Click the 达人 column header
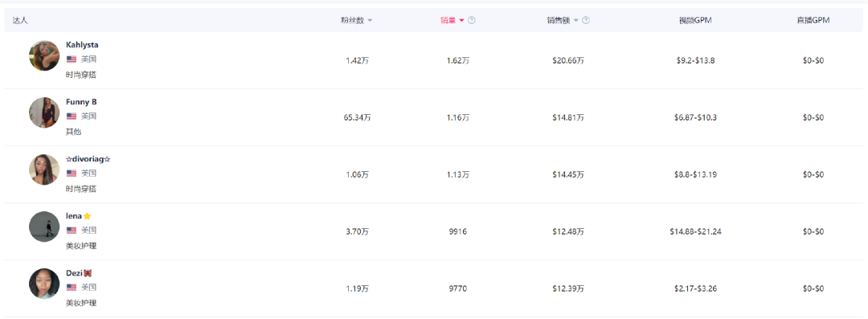 tap(20, 21)
